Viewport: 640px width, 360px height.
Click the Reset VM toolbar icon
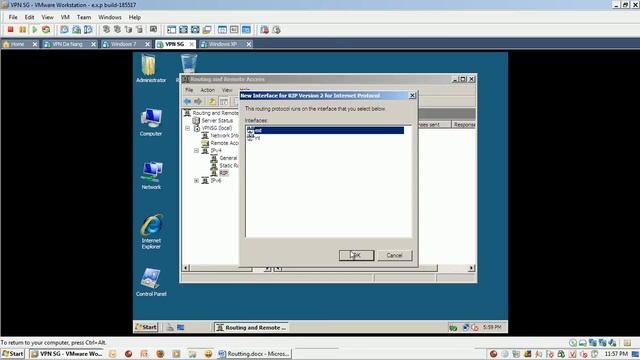click(46, 29)
